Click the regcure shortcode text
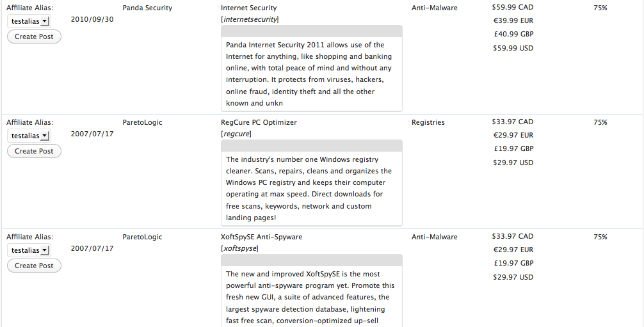 (236, 134)
